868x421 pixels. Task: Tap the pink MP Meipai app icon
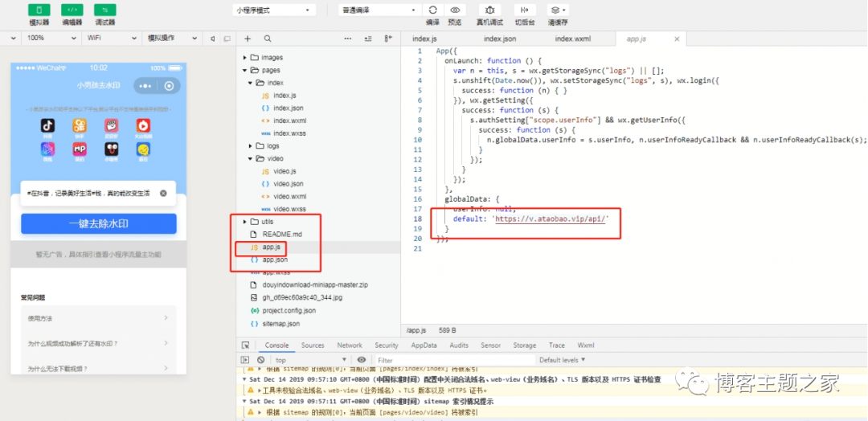[80, 149]
